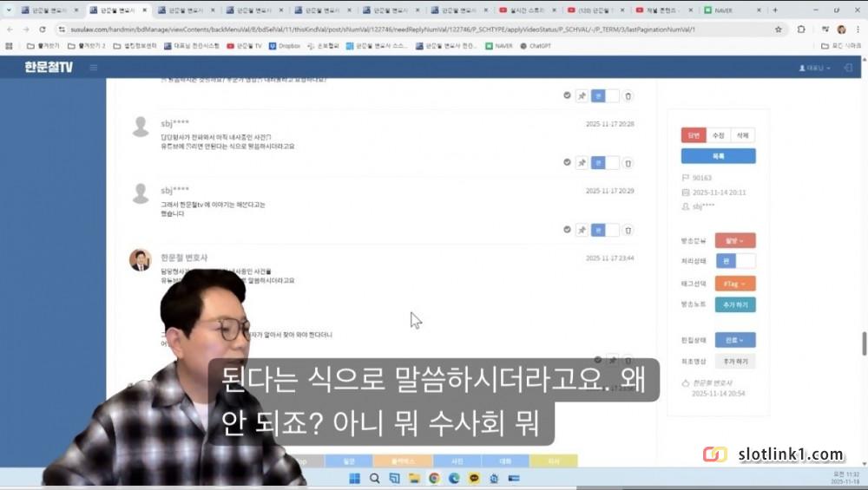The width and height of the screenshot is (868, 490).
Task: Pin the topmost partially visible comment
Action: (x=582, y=95)
